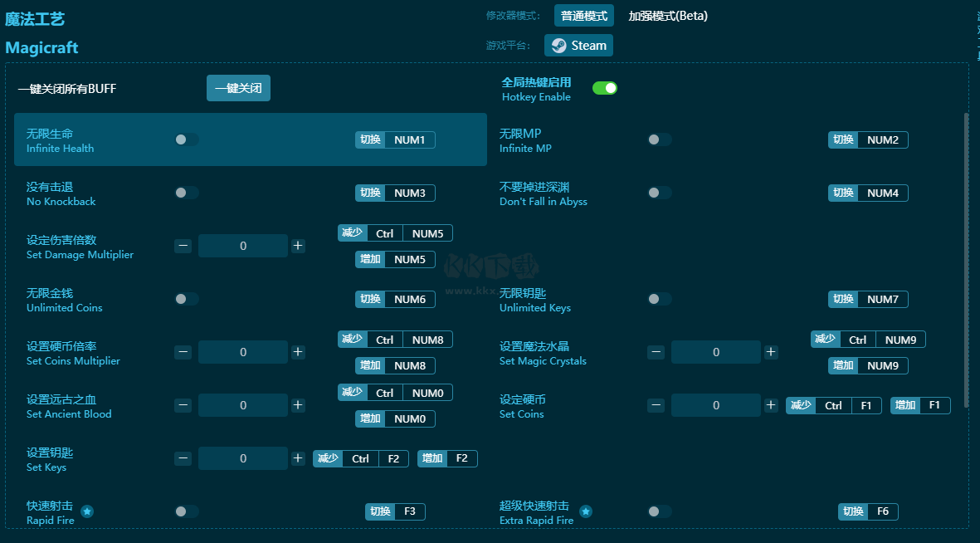Image resolution: width=980 pixels, height=543 pixels.
Task: Decrease Set Damage Multiplier with minus
Action: pyautogui.click(x=183, y=246)
